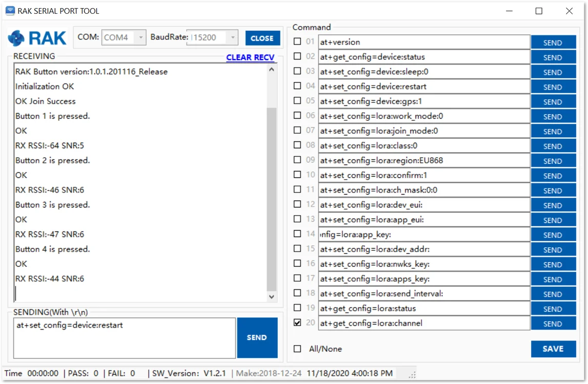
Task: Edit the lora:region:EU868 command field
Action: pyautogui.click(x=424, y=160)
